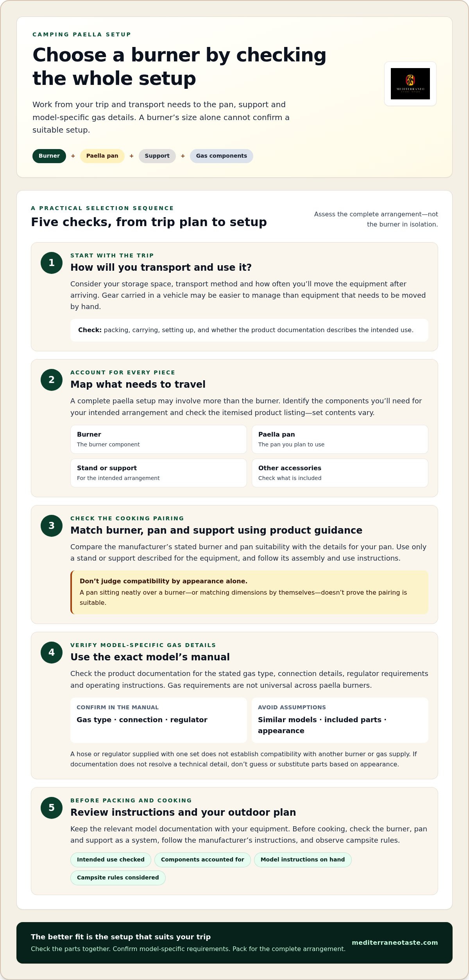Select the dark green Burner pill
The width and height of the screenshot is (469, 980).
49,156
